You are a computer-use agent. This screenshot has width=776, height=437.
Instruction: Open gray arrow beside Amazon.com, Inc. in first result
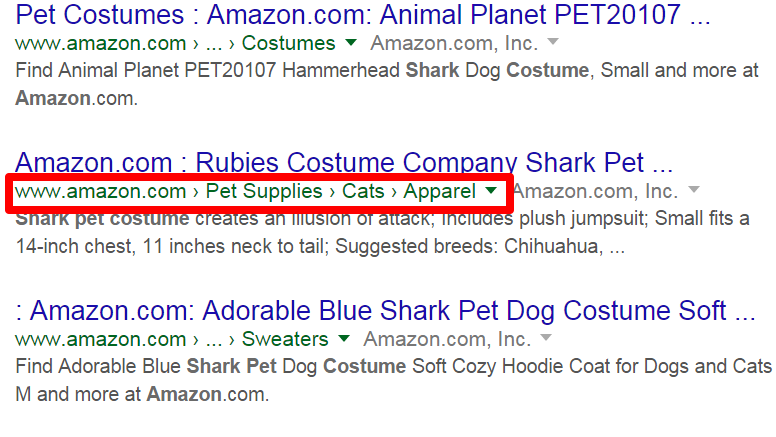[553, 43]
